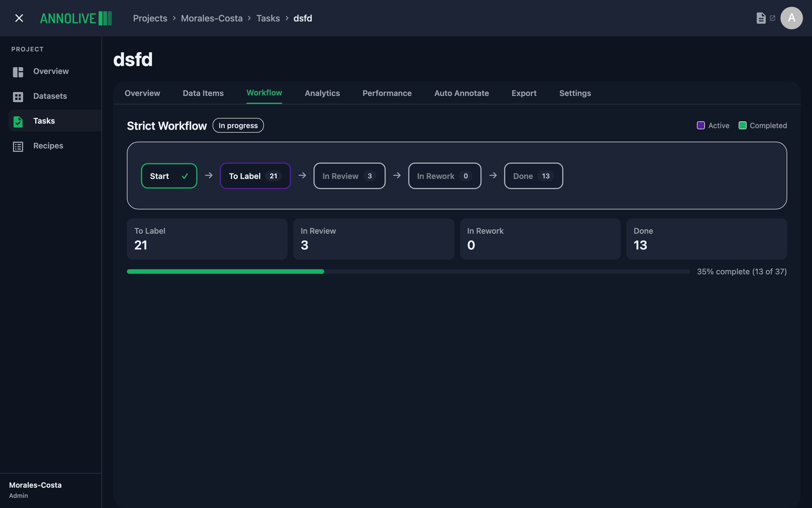Click the ANNOLIVE logo
Viewport: 812px width, 508px height.
point(76,18)
